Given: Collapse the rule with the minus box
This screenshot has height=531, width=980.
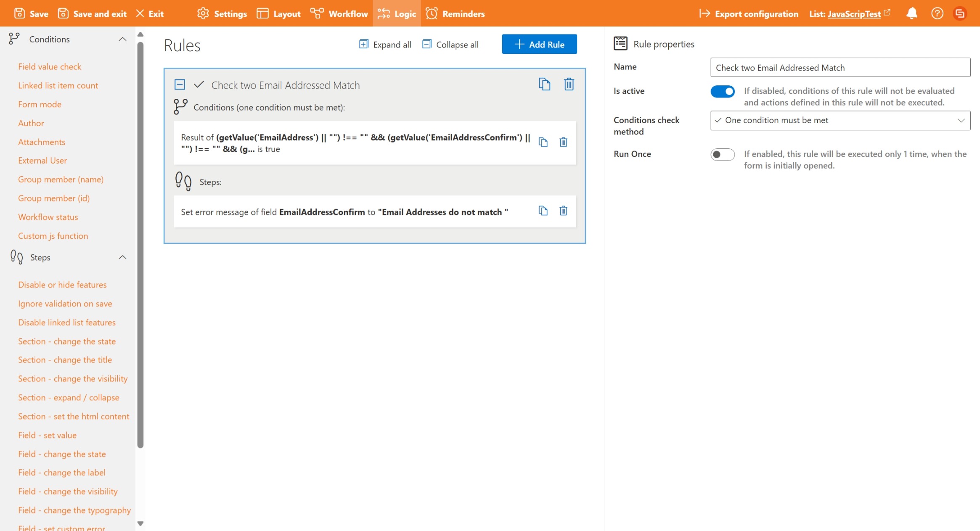Looking at the screenshot, I should coord(180,85).
